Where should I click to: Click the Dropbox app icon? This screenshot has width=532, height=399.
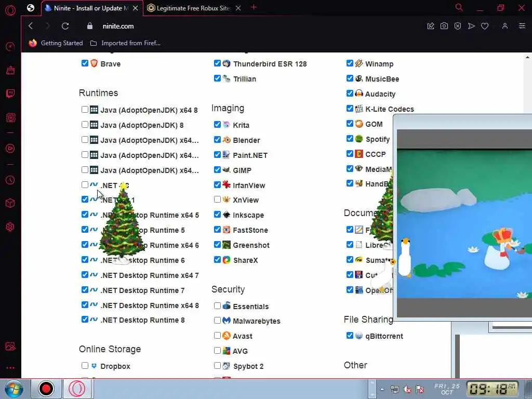(94, 366)
